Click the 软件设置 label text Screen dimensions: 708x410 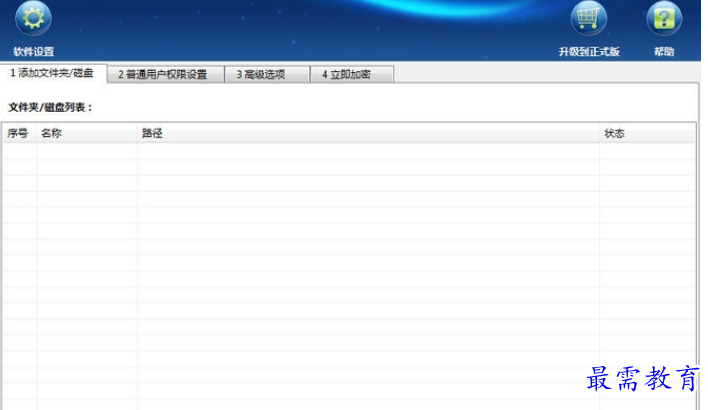pos(33,51)
